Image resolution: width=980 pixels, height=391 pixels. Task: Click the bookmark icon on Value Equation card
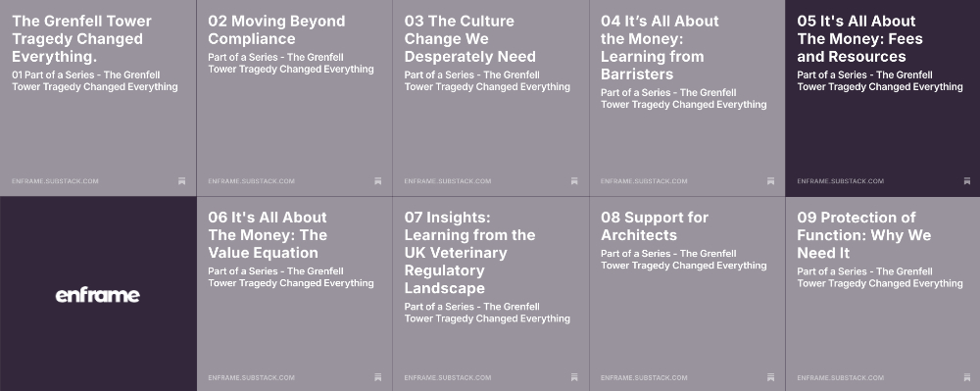377,377
